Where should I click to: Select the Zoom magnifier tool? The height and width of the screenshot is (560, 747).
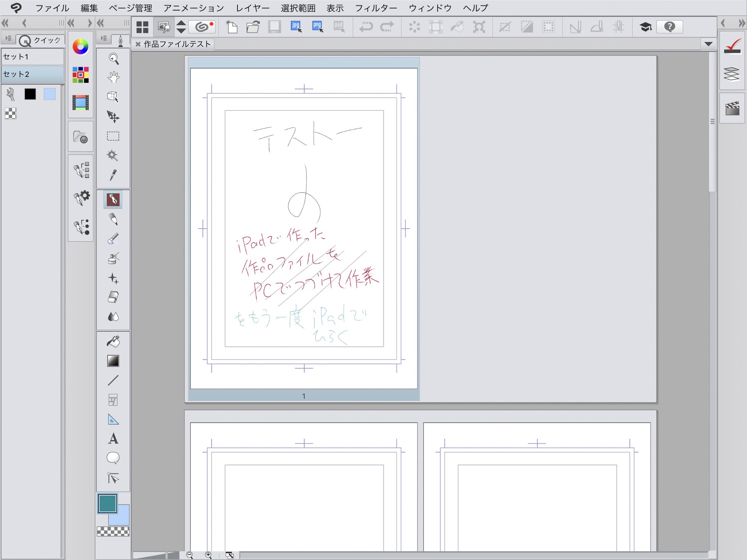click(113, 58)
